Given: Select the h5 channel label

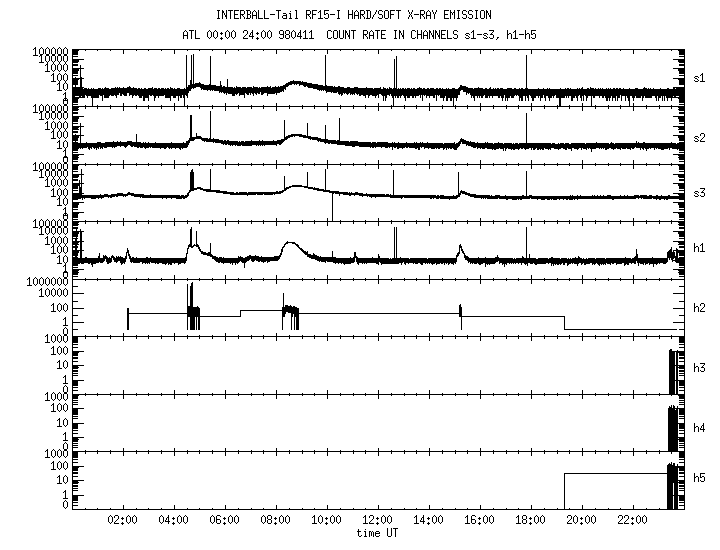Looking at the screenshot, I should coord(699,478).
